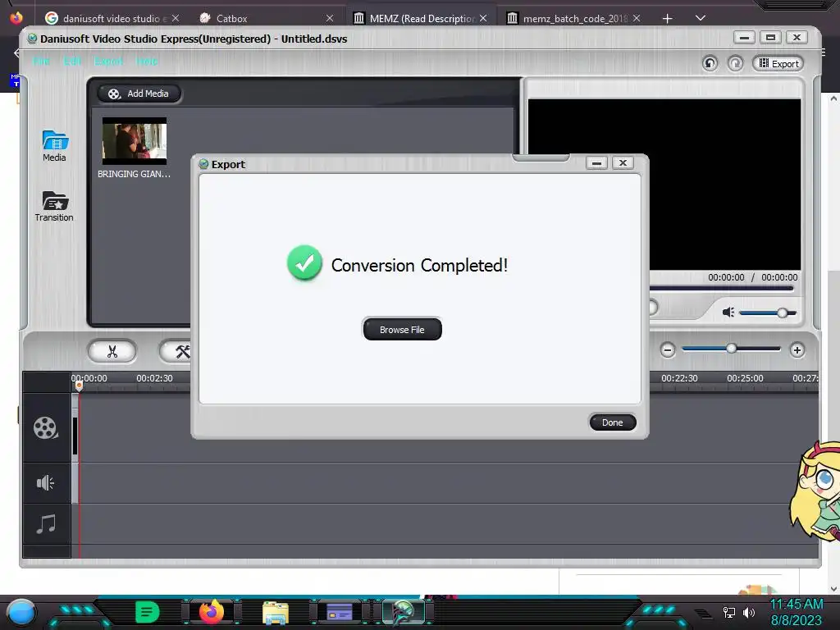Open the Help menu
The image size is (840, 630).
click(x=147, y=61)
